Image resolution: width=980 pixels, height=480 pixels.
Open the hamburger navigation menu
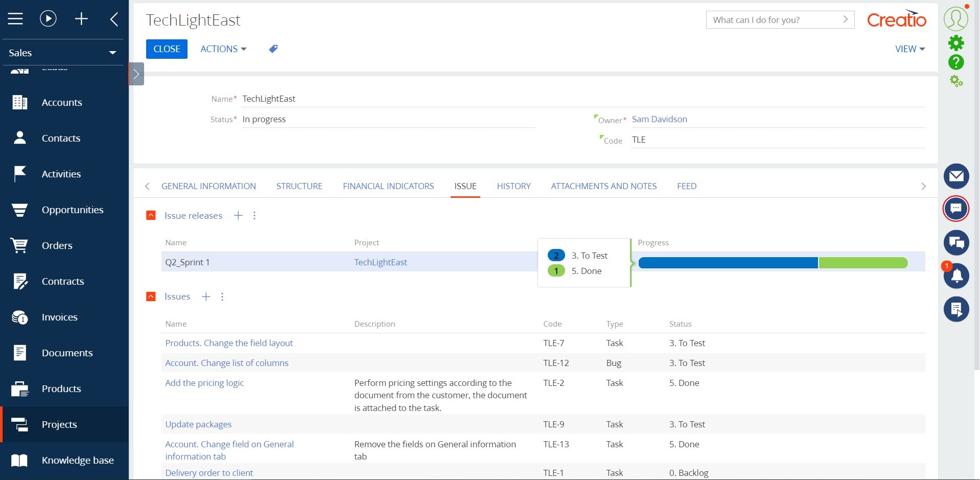(x=15, y=18)
